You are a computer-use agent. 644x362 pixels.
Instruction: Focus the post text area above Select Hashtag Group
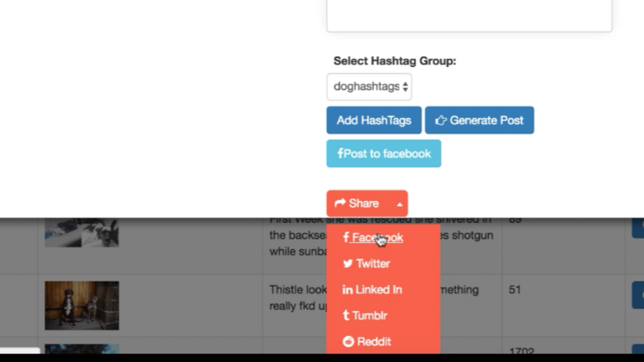pyautogui.click(x=469, y=15)
